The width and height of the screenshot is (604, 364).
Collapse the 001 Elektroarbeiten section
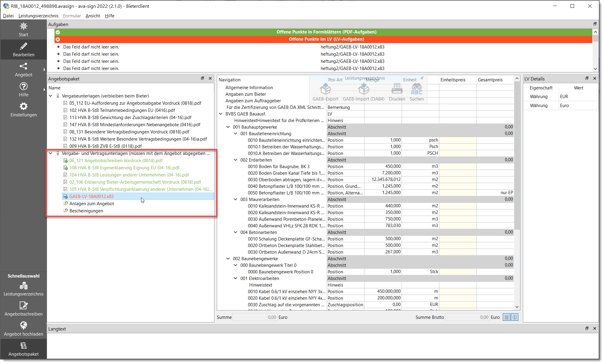pyautogui.click(x=236, y=278)
